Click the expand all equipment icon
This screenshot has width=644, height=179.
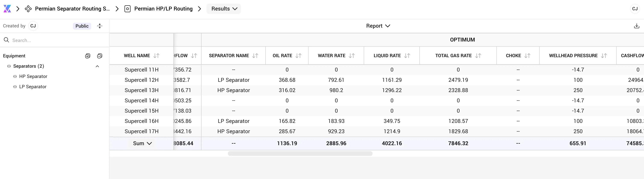click(x=88, y=56)
